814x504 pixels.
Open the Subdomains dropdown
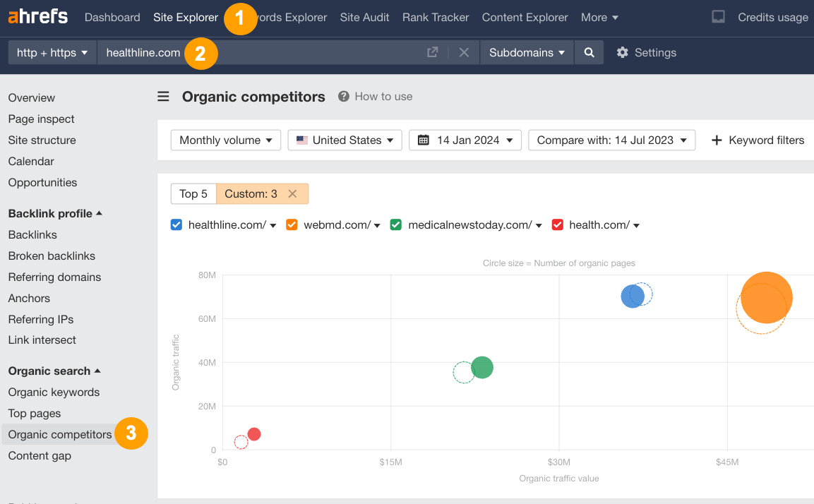point(527,52)
